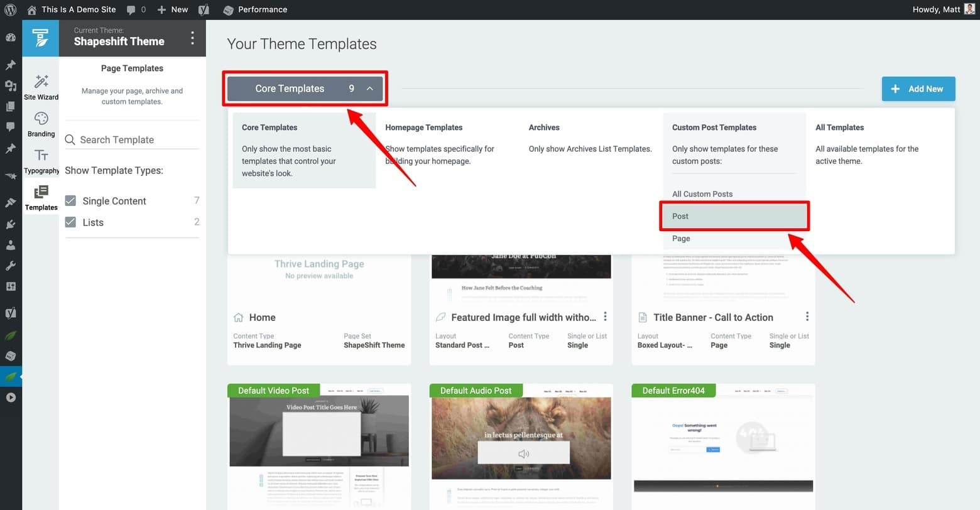Open the comments bubble in admin bar
The image size is (980, 510).
pyautogui.click(x=136, y=9)
